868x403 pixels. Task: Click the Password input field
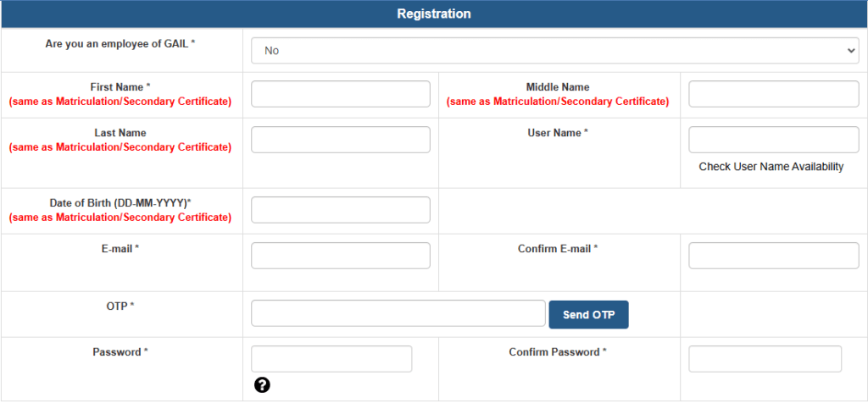(x=331, y=359)
